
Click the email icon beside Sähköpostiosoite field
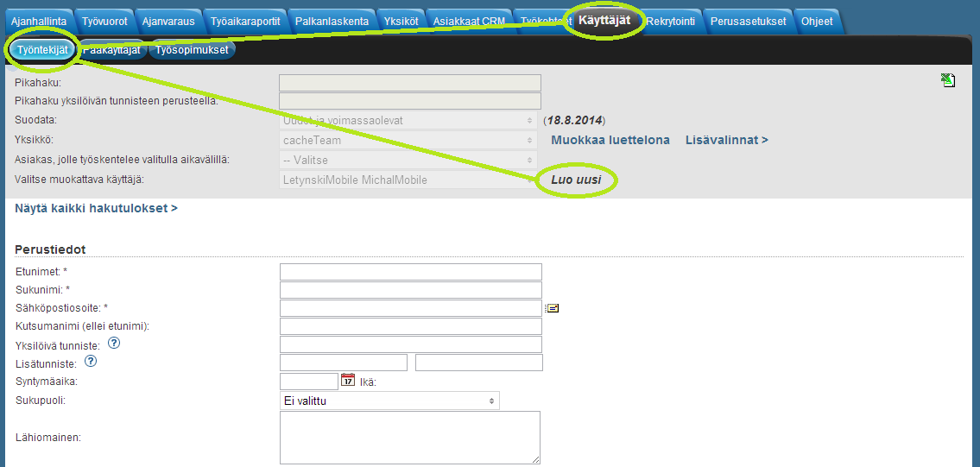point(553,308)
